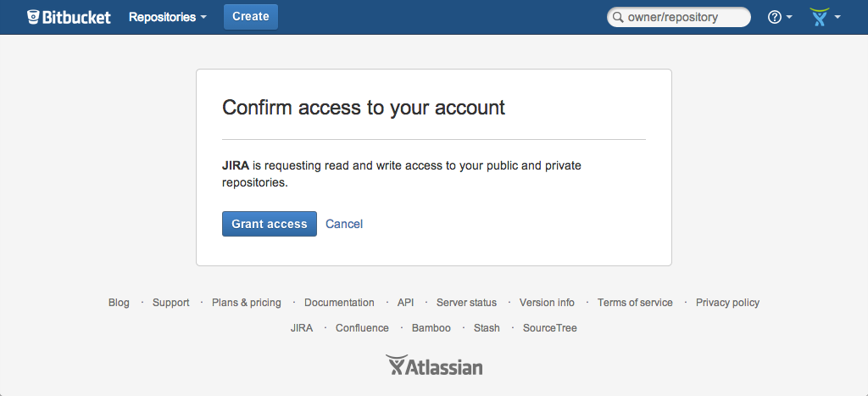Expand the arrow next to help icon
The image size is (868, 396).
[789, 17]
